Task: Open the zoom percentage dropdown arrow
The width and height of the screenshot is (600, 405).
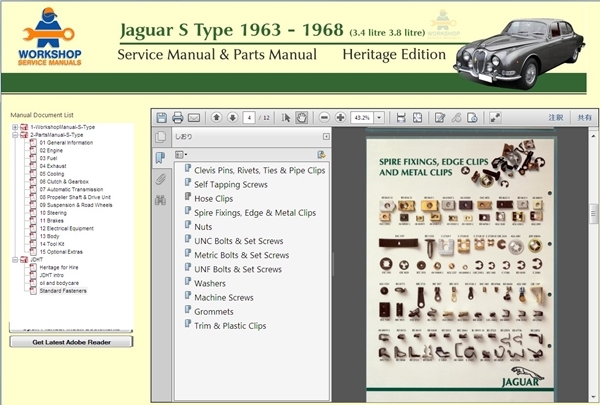Action: point(379,118)
